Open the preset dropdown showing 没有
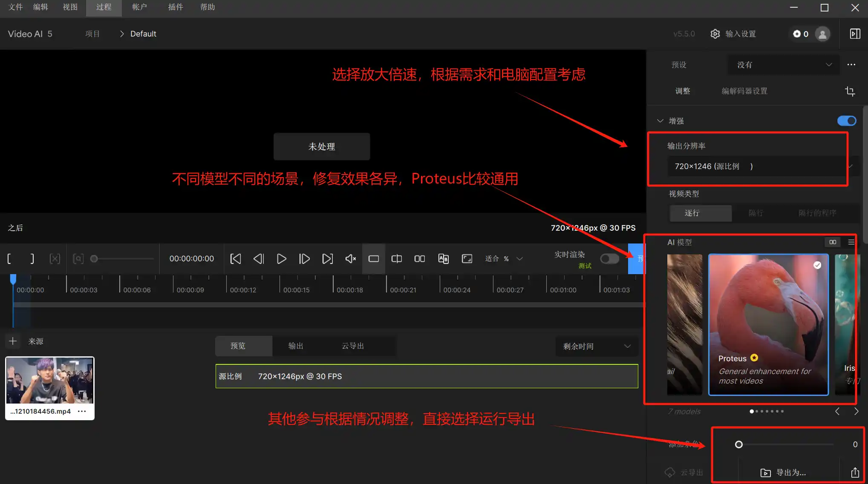Image resolution: width=868 pixels, height=484 pixels. 783,65
